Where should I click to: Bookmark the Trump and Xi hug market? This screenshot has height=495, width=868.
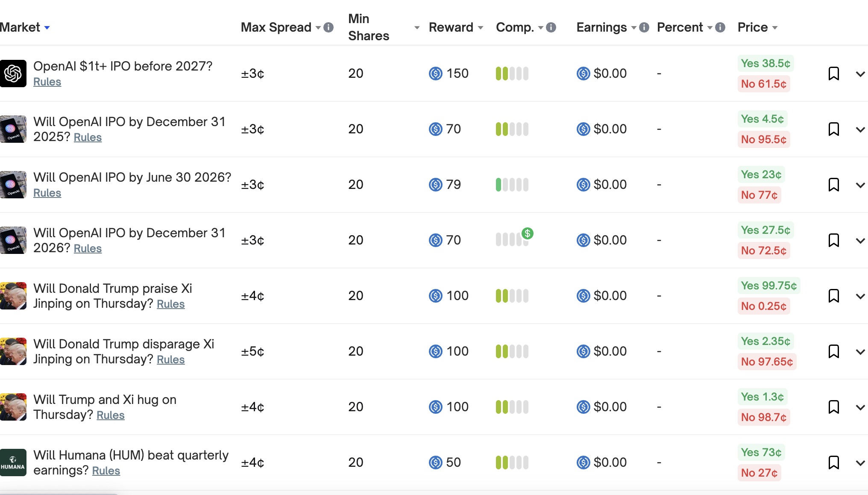tap(833, 407)
